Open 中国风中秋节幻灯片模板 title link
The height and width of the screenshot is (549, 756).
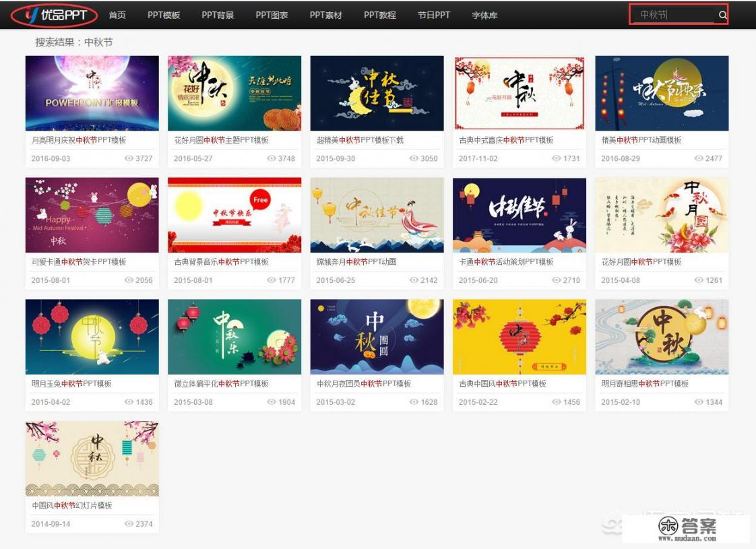coord(72,505)
